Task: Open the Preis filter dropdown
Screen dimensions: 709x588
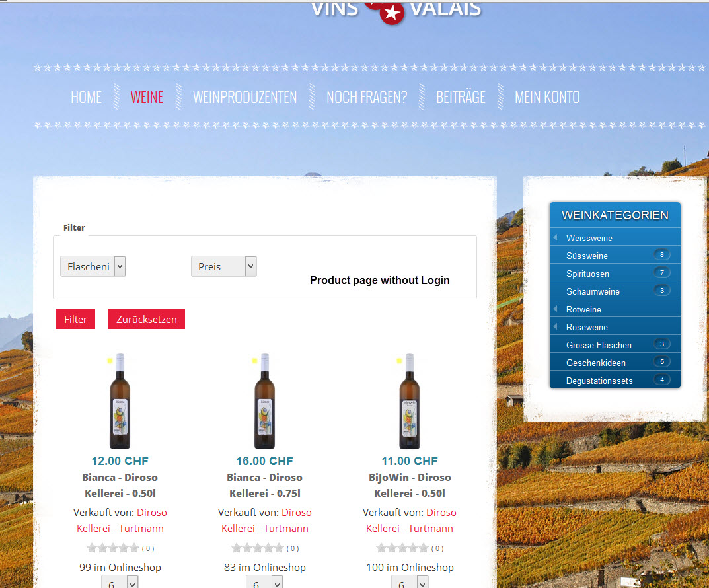Action: point(223,266)
